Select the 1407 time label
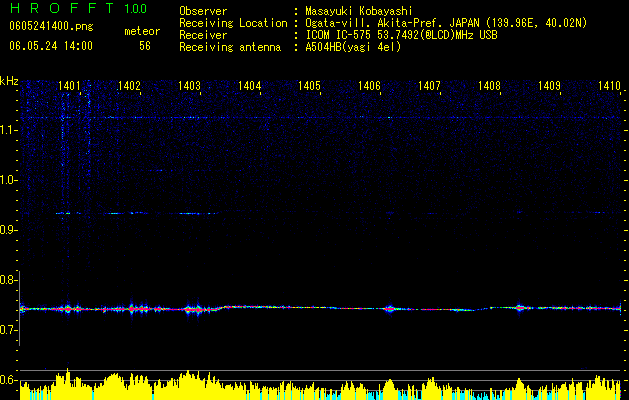The height and width of the screenshot is (400, 629). (429, 86)
